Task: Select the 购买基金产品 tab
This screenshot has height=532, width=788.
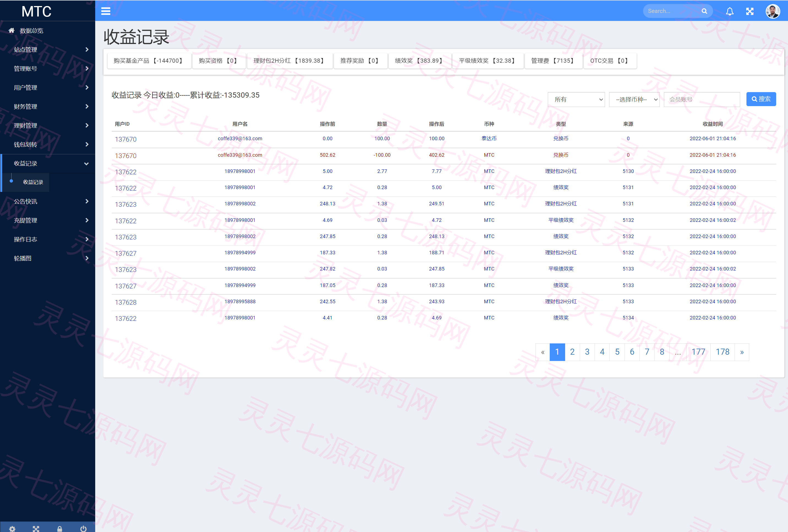Action: point(149,61)
